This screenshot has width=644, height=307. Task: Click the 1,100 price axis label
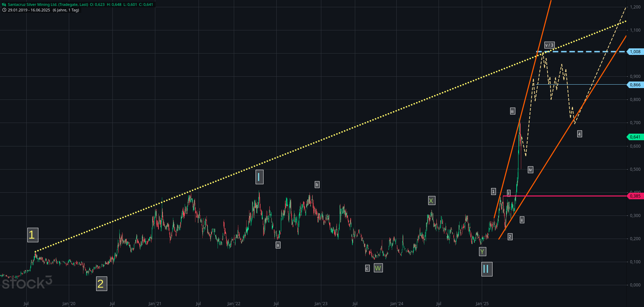point(635,30)
